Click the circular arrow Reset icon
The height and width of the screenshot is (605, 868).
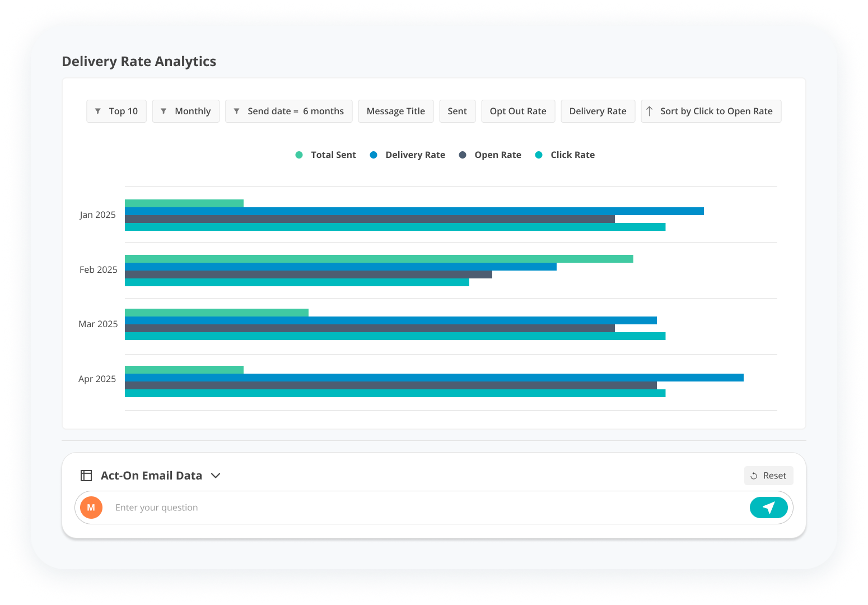tap(754, 476)
